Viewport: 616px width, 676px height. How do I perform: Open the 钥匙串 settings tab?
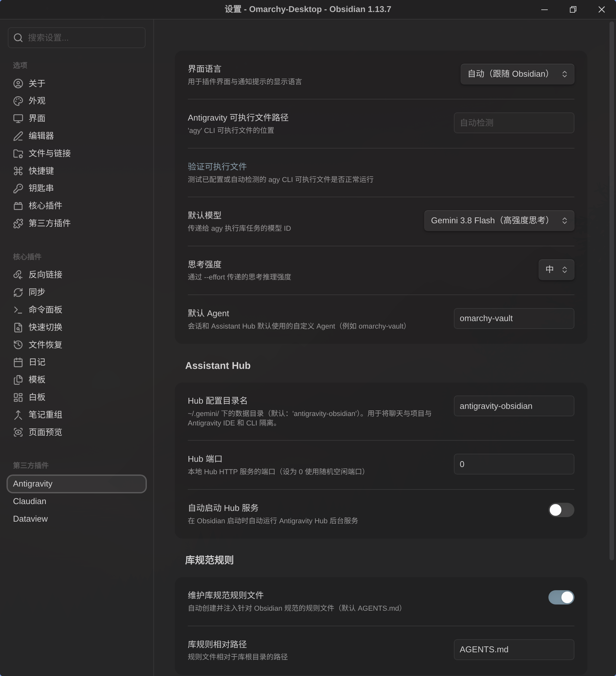76,188
